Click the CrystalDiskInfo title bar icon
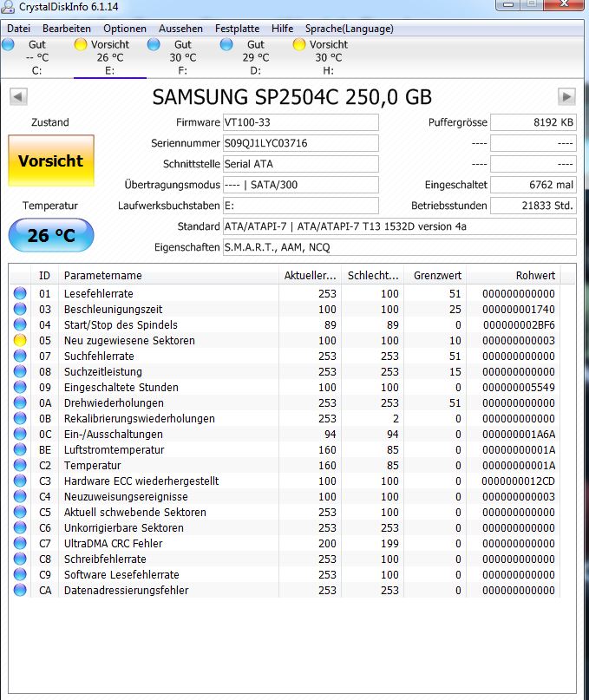The image size is (589, 700). pos(7,6)
